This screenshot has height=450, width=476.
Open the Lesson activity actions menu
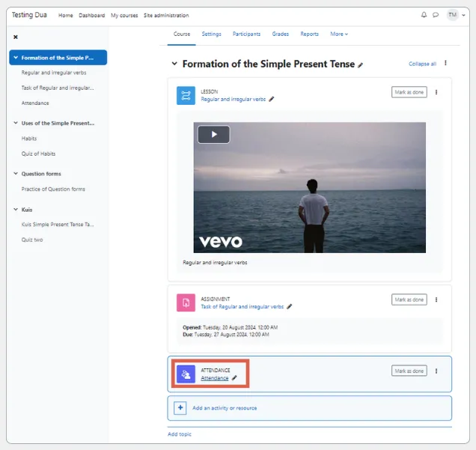point(436,92)
